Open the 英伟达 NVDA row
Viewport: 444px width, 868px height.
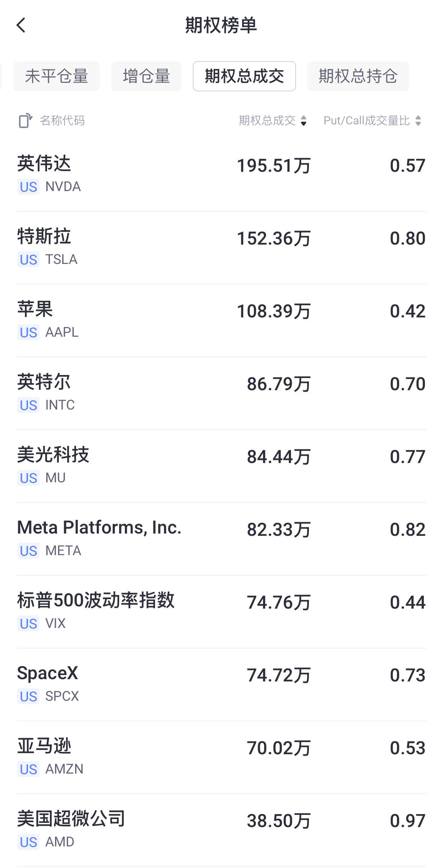tap(222, 175)
